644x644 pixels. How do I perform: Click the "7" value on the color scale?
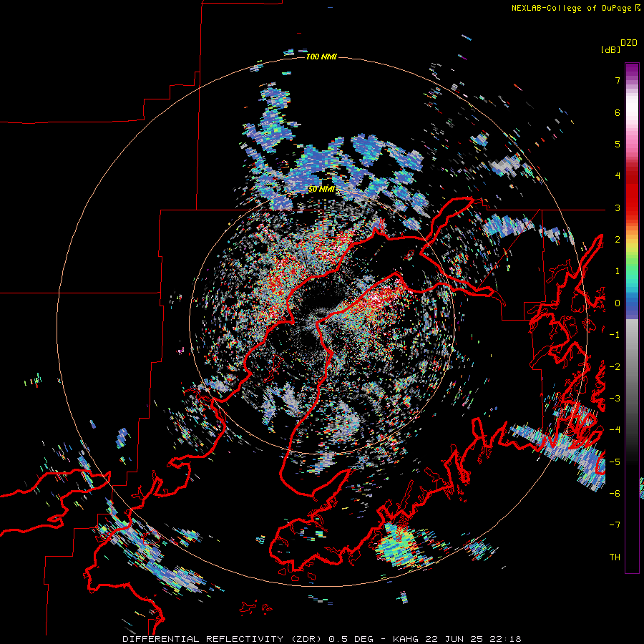[x=618, y=80]
